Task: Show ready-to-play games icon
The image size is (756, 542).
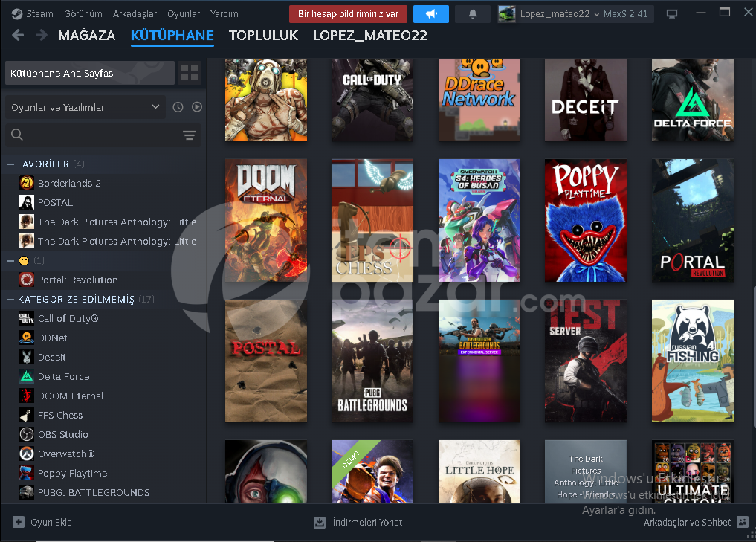Action: tap(197, 107)
